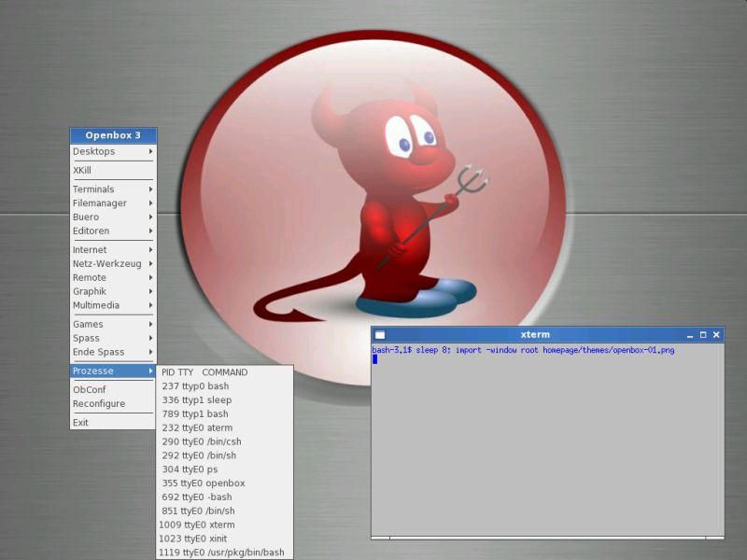Click the highlighted Prozesse menu entry
747x560 pixels.
coord(113,371)
